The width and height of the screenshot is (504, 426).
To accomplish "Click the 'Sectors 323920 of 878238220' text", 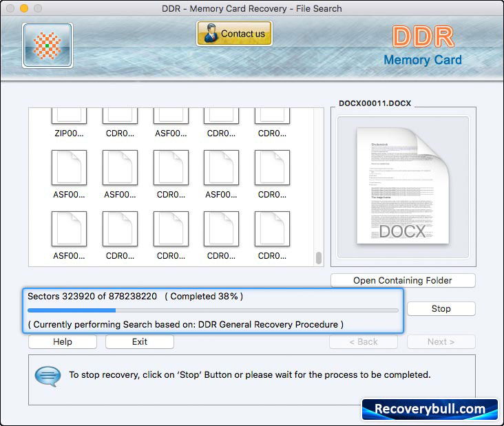I will click(92, 296).
